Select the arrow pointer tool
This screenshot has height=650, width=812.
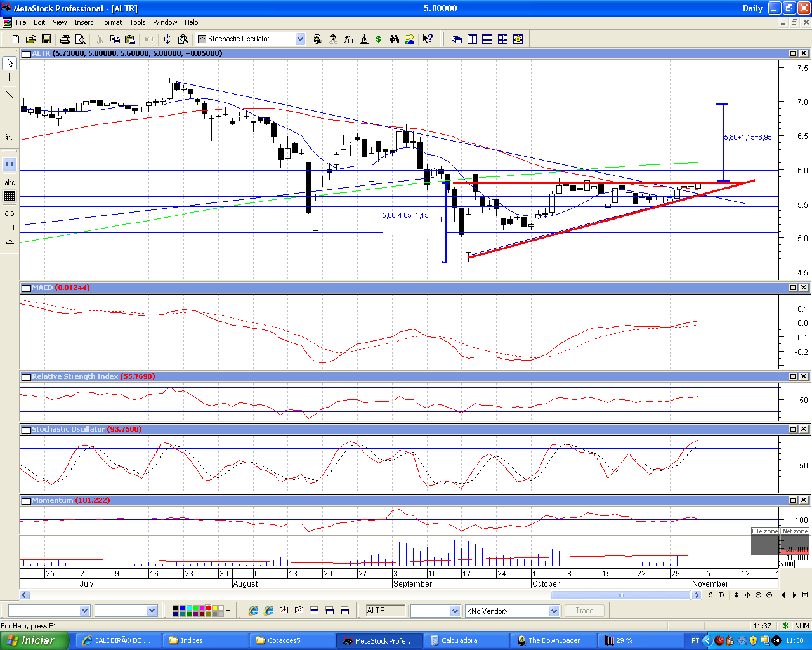[10, 63]
